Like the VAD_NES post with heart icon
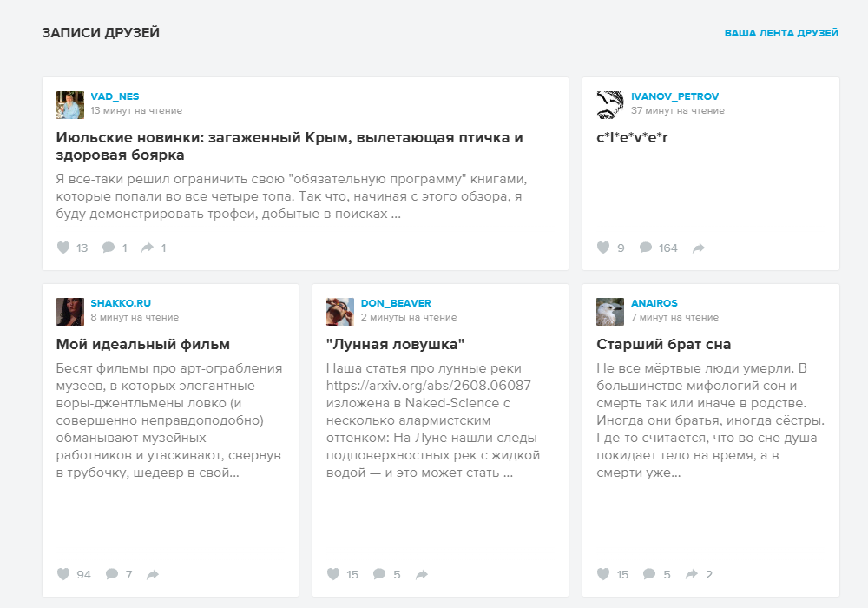Viewport: 868px width, 608px height. 63,248
